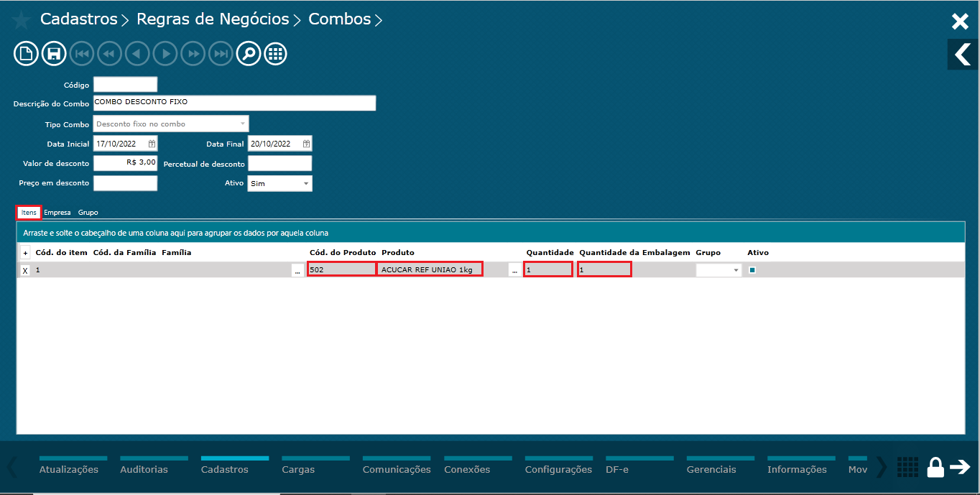The height and width of the screenshot is (495, 980).
Task: Open the Comunicações menu in the bottom bar
Action: 397,469
